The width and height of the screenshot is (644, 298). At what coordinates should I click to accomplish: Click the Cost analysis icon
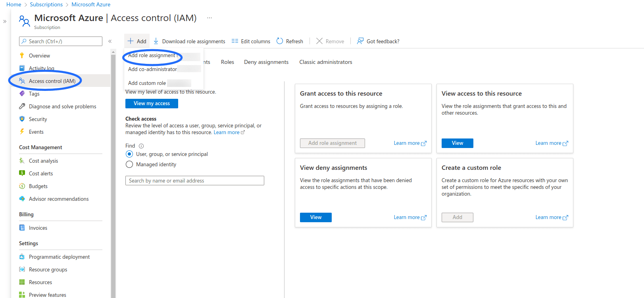pyautogui.click(x=22, y=161)
